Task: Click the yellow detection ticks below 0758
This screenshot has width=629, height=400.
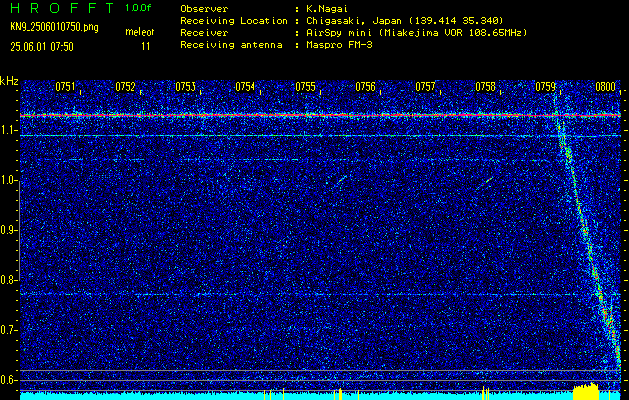Action: pyautogui.click(x=486, y=393)
